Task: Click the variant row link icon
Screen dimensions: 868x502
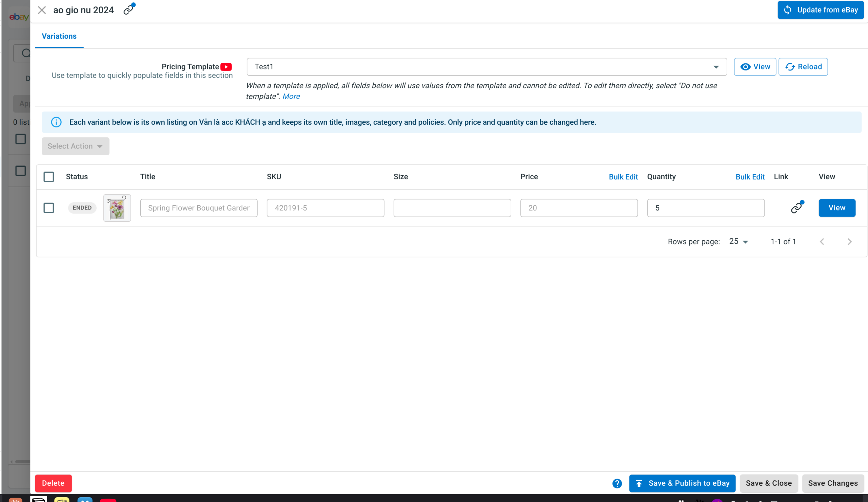Action: coord(797,207)
